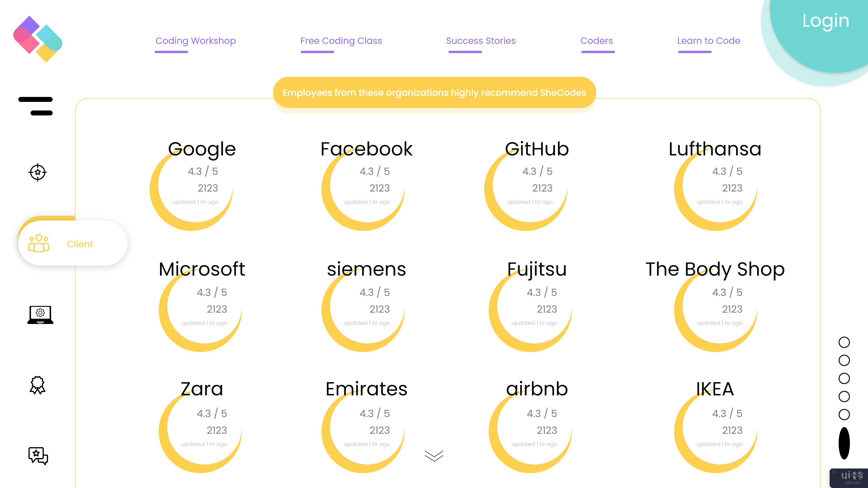Expand more organizations with down chevron
The image size is (868, 488).
tap(434, 456)
